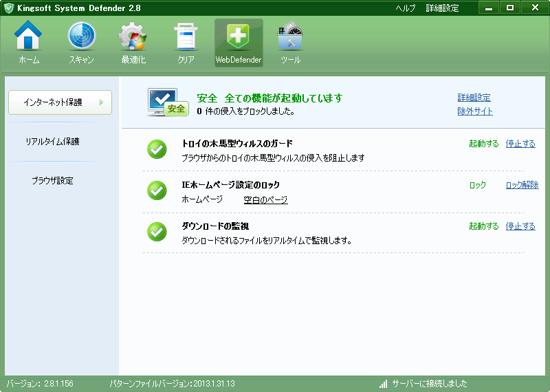This screenshot has width=550, height=392.
Task: Click ブラウザからのトロイの木馬型ウィルスの侵入を阻止します description
Action: 273,158
